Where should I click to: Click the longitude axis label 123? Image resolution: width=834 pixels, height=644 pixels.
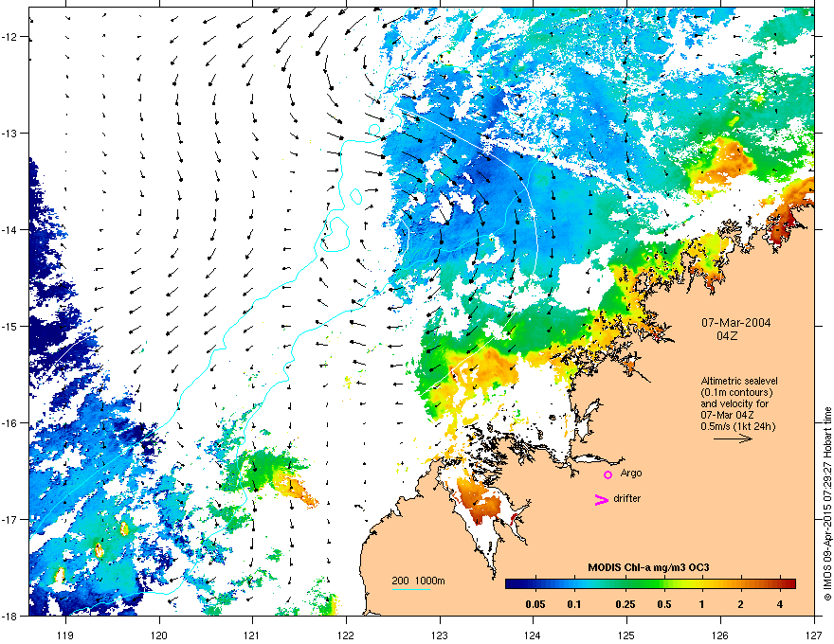440,635
